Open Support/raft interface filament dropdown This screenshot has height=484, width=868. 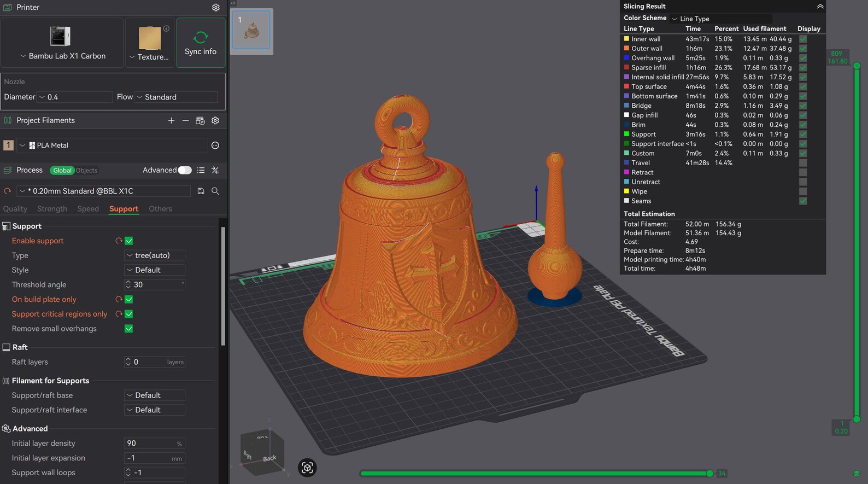155,410
